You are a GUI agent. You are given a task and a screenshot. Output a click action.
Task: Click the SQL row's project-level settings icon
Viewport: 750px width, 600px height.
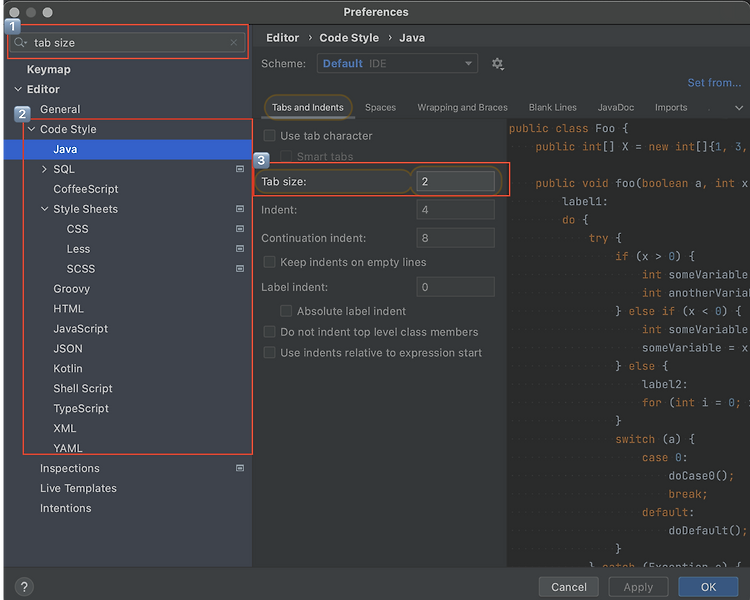[240, 169]
